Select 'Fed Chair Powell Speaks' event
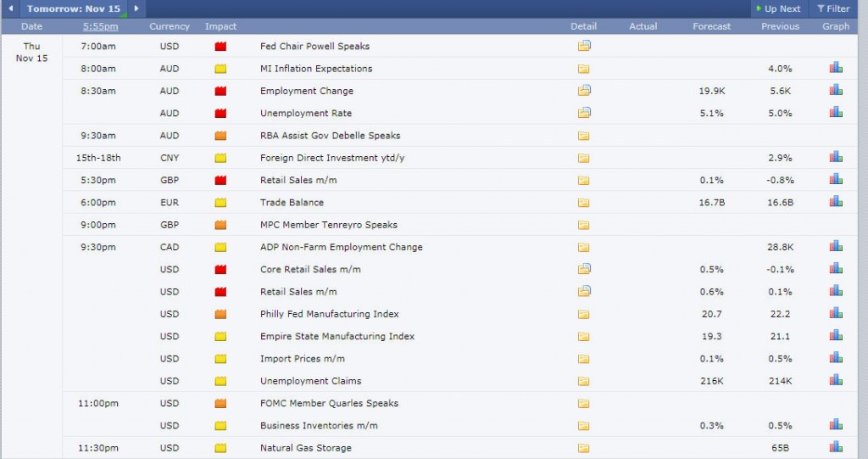 [315, 47]
